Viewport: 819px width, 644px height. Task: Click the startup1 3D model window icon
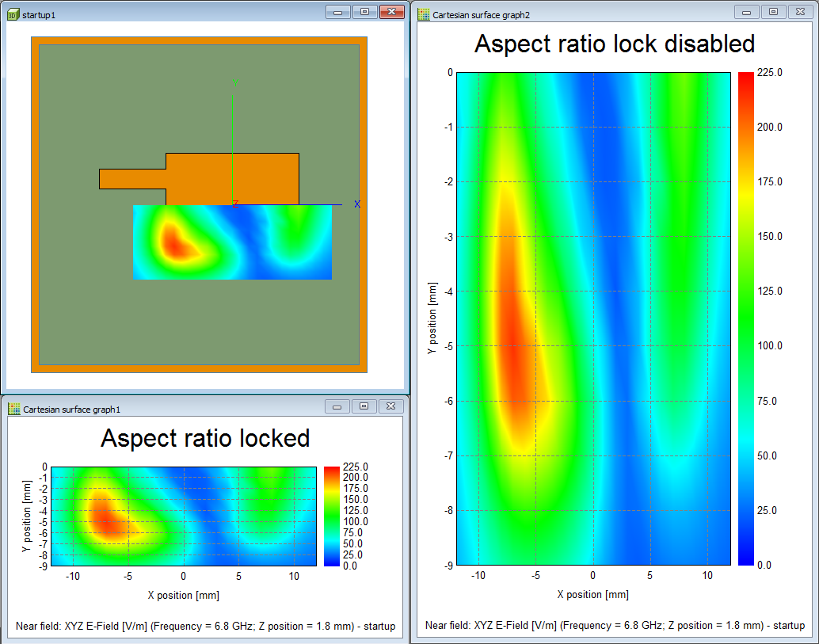13,15
